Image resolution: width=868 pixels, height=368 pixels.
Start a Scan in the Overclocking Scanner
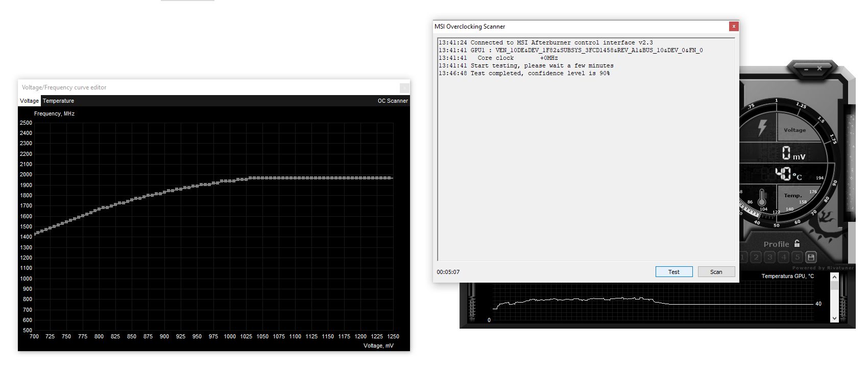pos(716,272)
